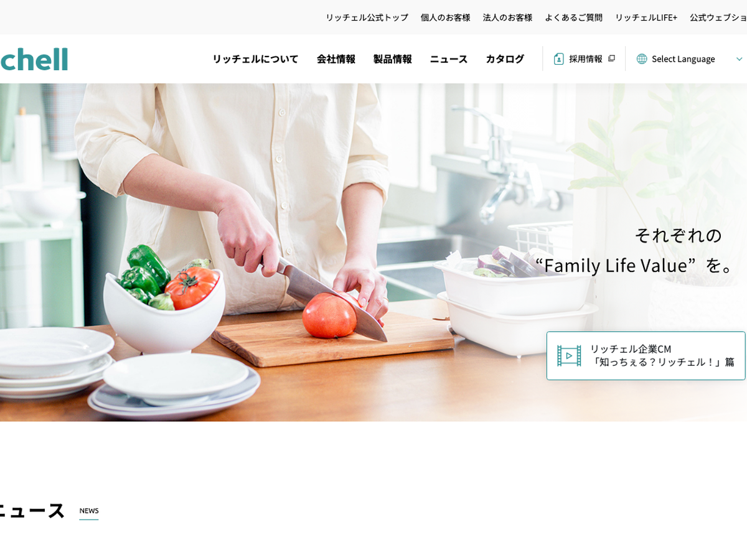Play the リッチェル企業CM video banner
This screenshot has width=747, height=560.
tap(646, 355)
